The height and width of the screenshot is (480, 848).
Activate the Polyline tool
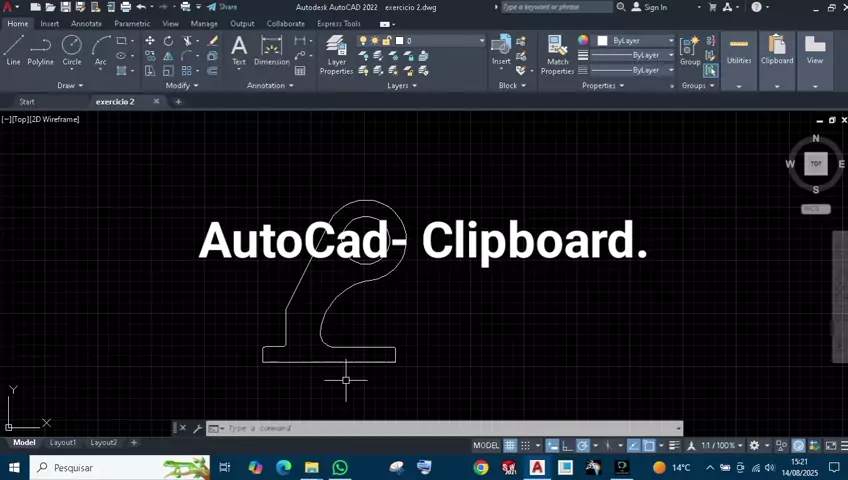click(41, 49)
